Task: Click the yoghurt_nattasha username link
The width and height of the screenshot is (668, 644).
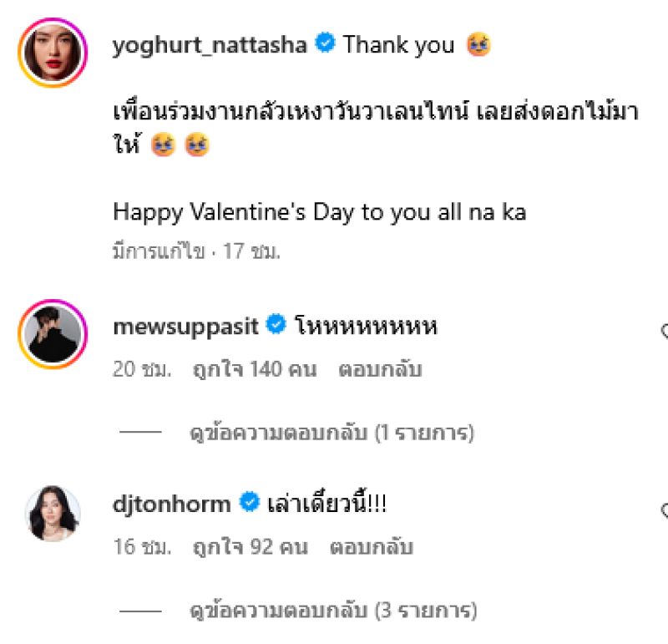Action: 210,45
